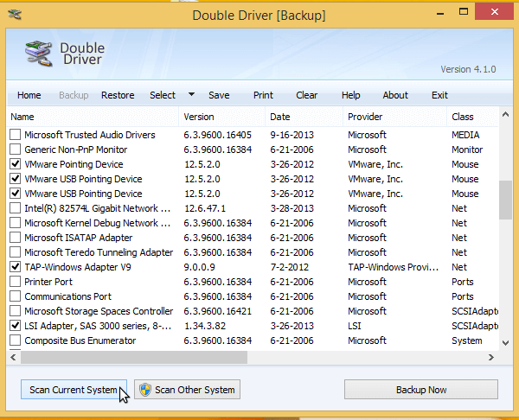Viewport: 519px width, 420px height.
Task: Click the version value 9.0.0.9
Action: 199,267
